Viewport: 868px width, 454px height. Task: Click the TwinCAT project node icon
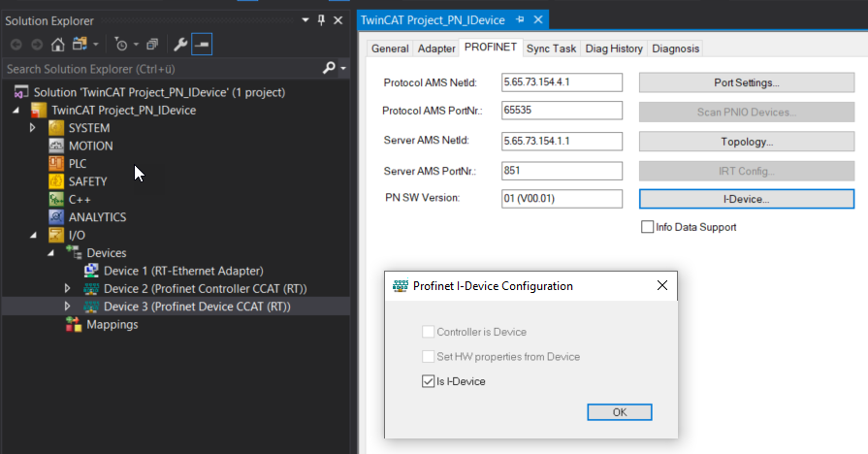point(39,110)
